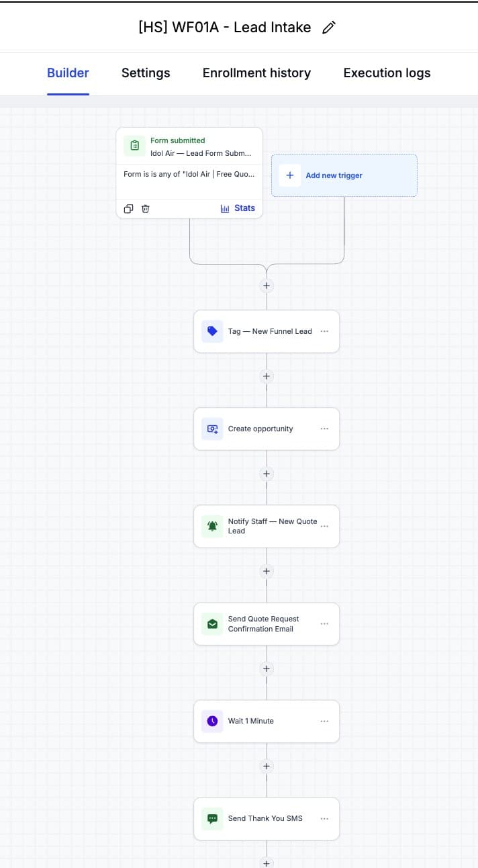The image size is (478, 868).
Task: Add step above Tag — New Funnel Lead
Action: (x=267, y=286)
